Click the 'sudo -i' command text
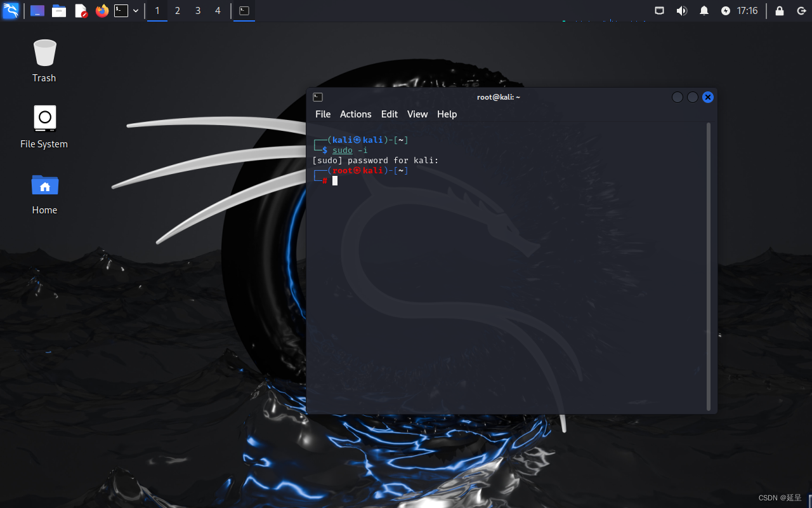This screenshot has width=812, height=508. pyautogui.click(x=350, y=150)
